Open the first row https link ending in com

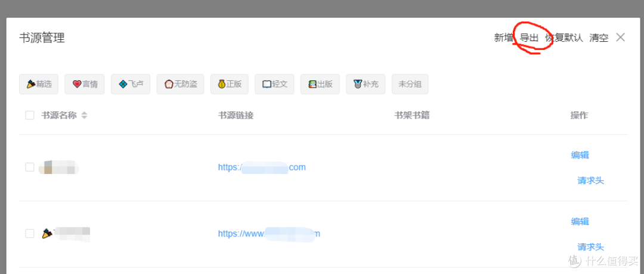pyautogui.click(x=262, y=167)
